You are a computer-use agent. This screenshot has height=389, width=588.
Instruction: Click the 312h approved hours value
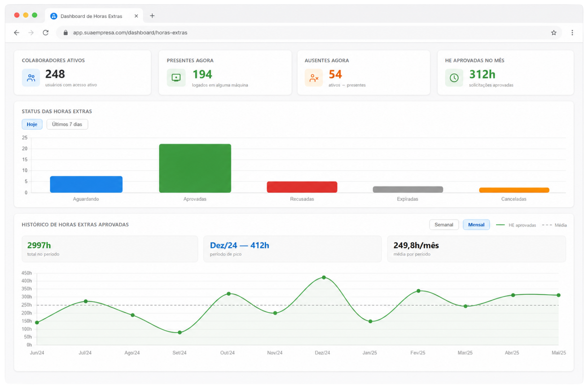point(482,74)
